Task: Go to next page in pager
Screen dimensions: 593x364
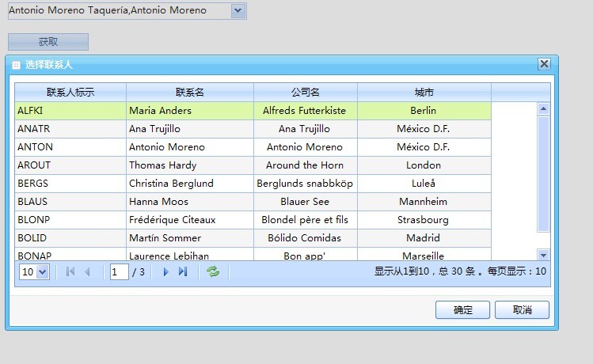Action: [165, 271]
